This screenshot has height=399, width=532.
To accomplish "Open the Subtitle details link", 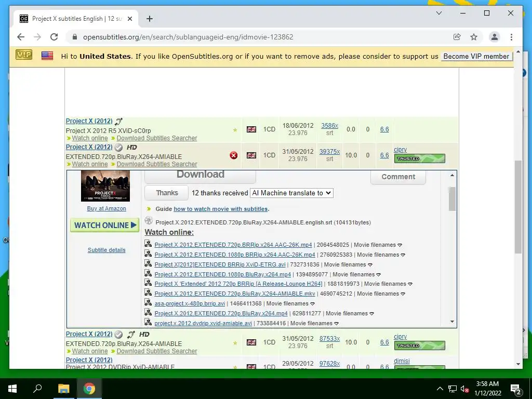I will [107, 250].
